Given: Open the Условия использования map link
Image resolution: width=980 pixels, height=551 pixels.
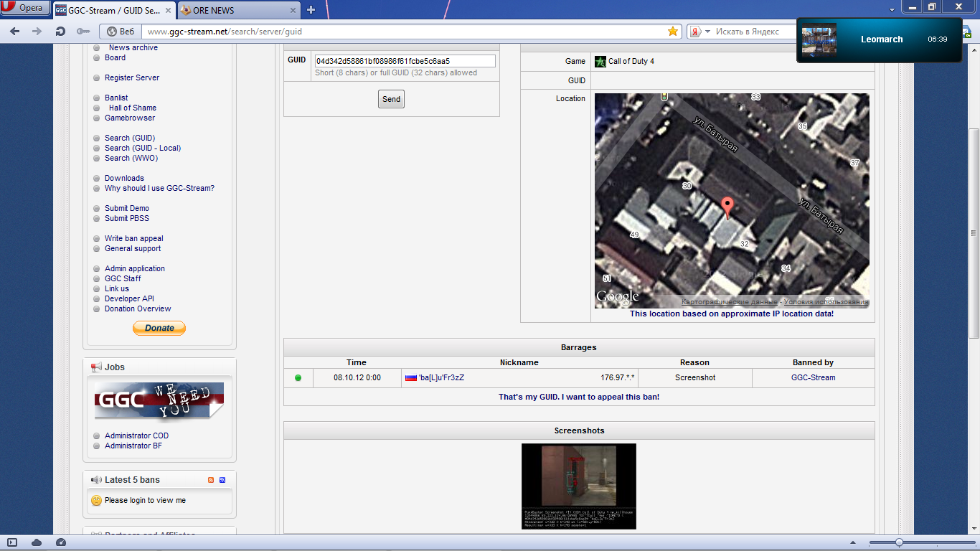Looking at the screenshot, I should tap(826, 302).
